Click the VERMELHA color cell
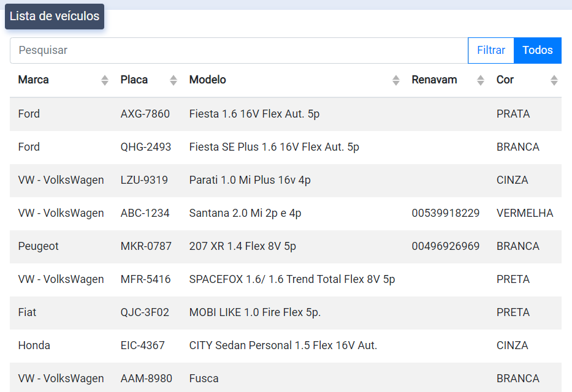572x392 pixels. (x=524, y=213)
